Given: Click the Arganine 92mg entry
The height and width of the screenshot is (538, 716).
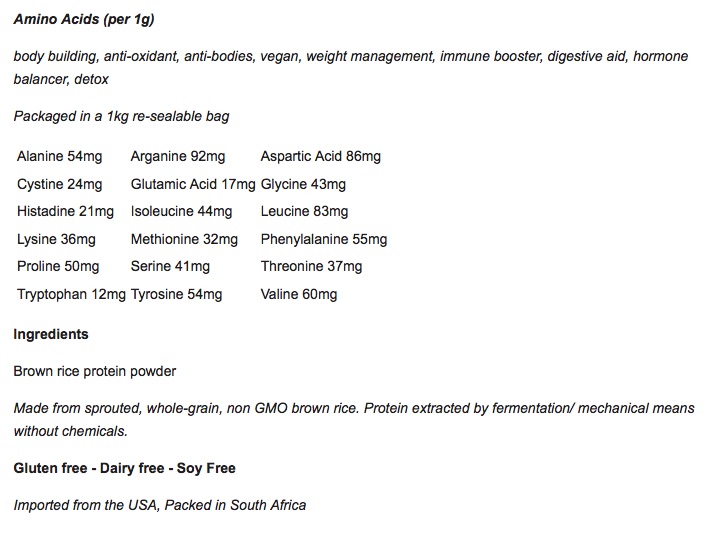Looking at the screenshot, I should (178, 156).
